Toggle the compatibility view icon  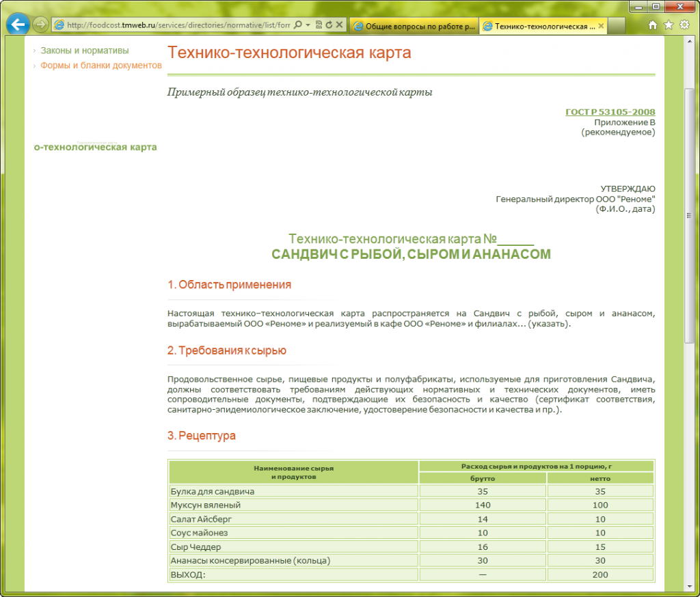click(319, 25)
